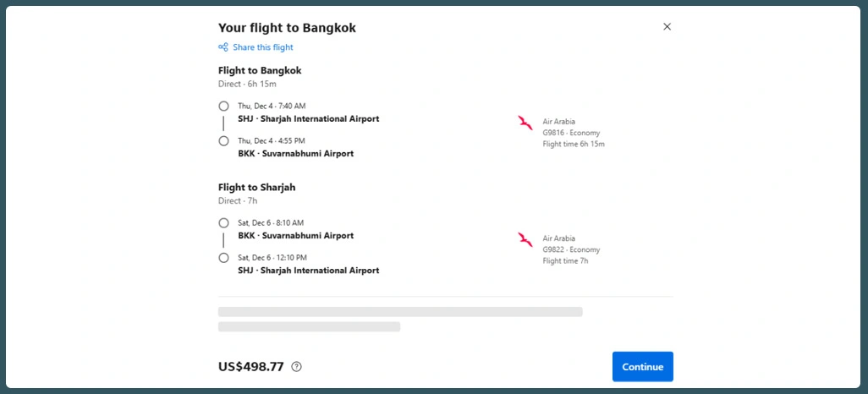Screen dimensions: 868x394
Task: Click the Flight to Bangkok section heading
Action: coord(260,71)
